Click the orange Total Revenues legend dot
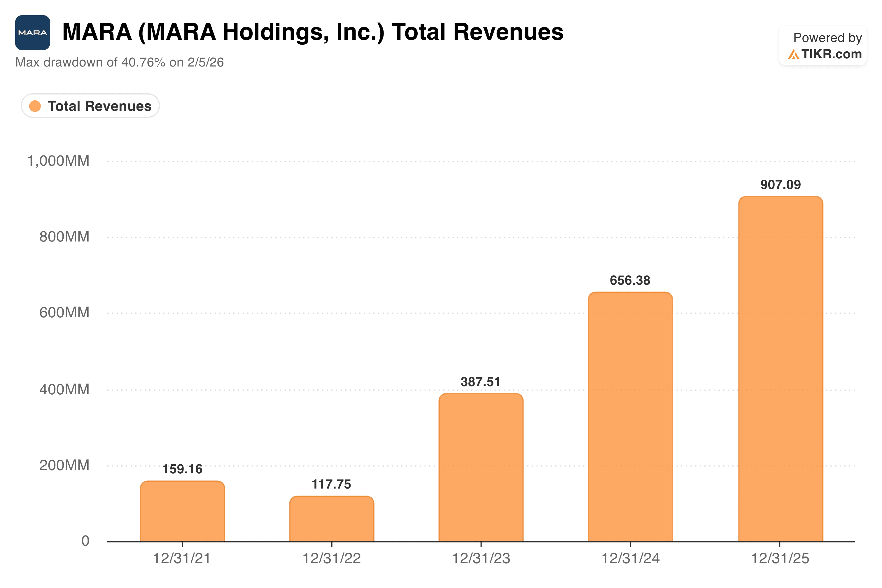 point(35,106)
